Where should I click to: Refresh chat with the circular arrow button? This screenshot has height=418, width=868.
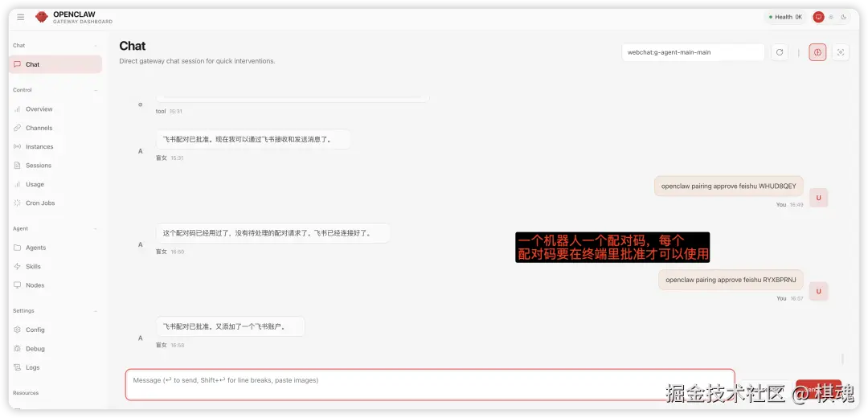tap(780, 52)
